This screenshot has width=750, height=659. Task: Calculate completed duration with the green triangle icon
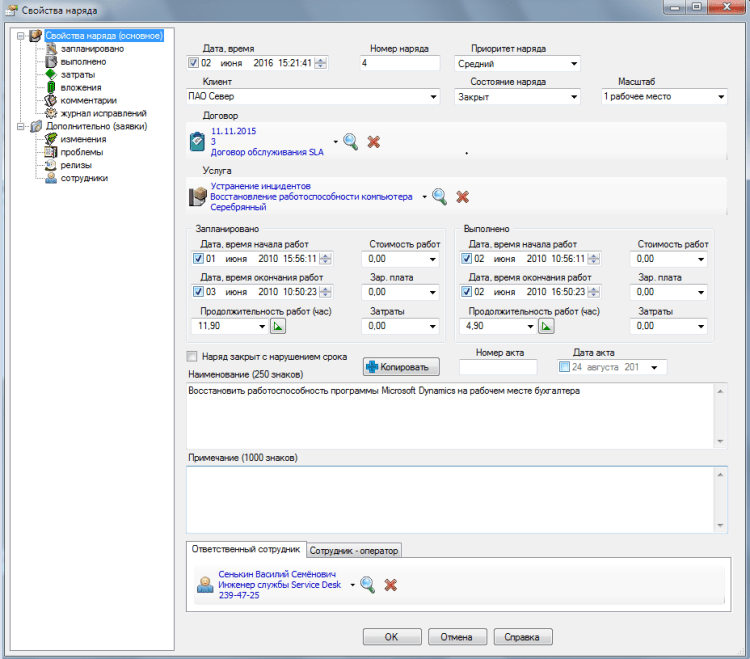(x=546, y=326)
